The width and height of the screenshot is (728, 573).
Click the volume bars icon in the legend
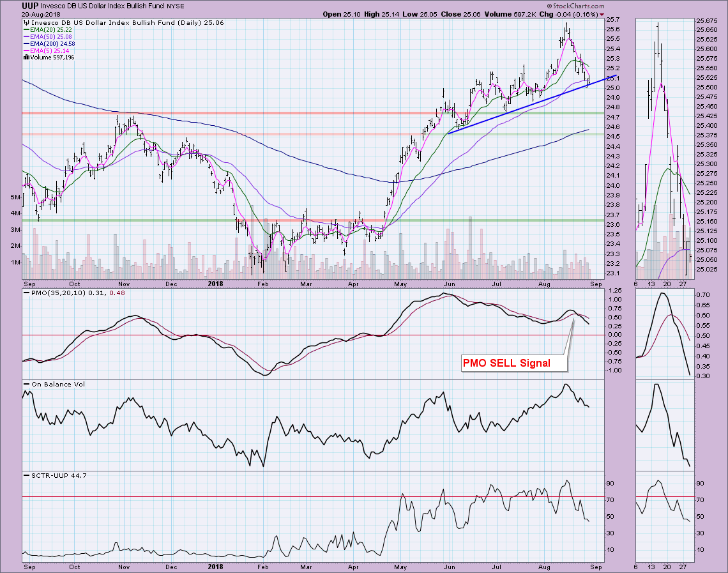tap(26, 57)
